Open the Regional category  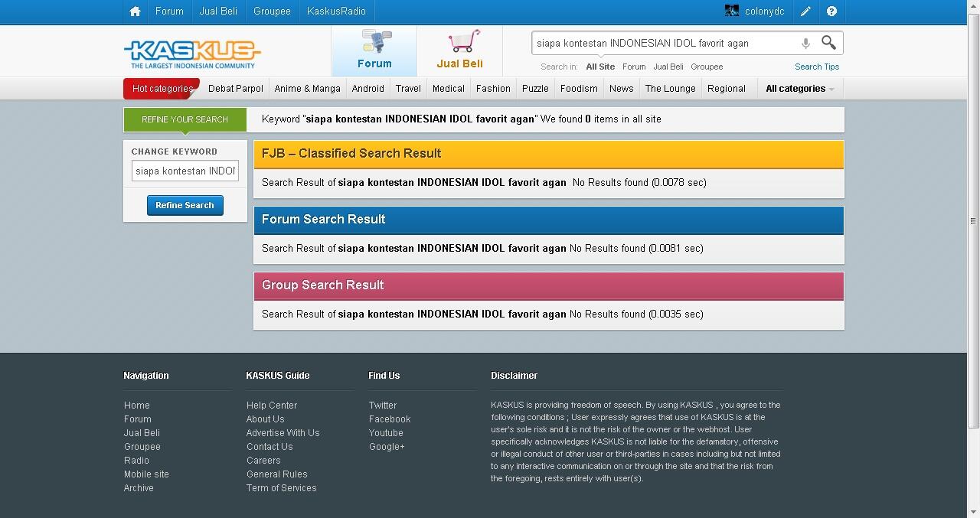pos(727,89)
